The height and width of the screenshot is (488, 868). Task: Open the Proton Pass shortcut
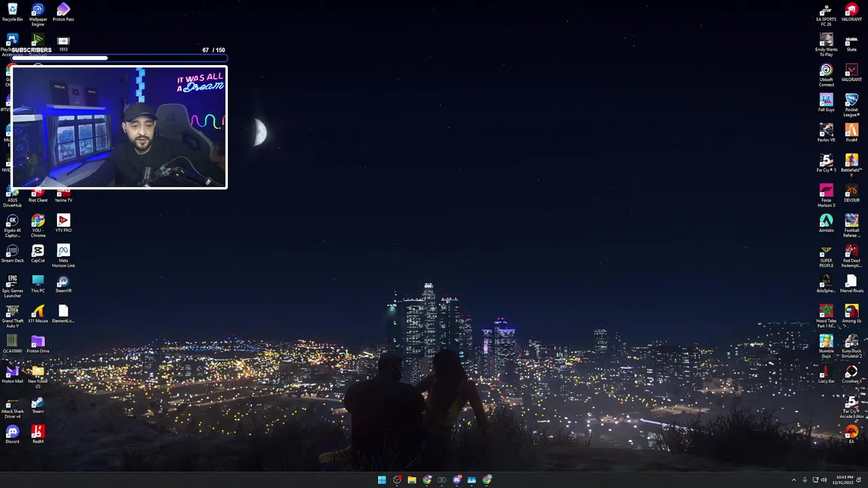coord(63,13)
